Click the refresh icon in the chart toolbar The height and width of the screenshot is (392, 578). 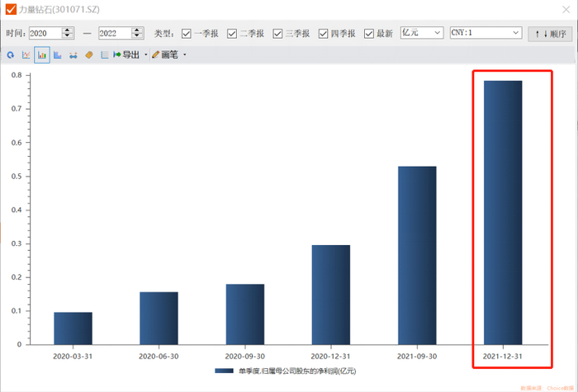(x=10, y=55)
